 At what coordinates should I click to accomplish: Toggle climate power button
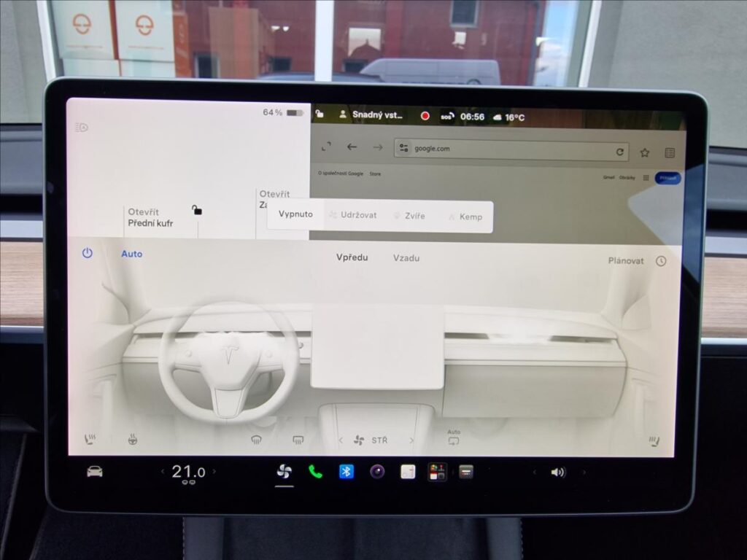pyautogui.click(x=88, y=253)
